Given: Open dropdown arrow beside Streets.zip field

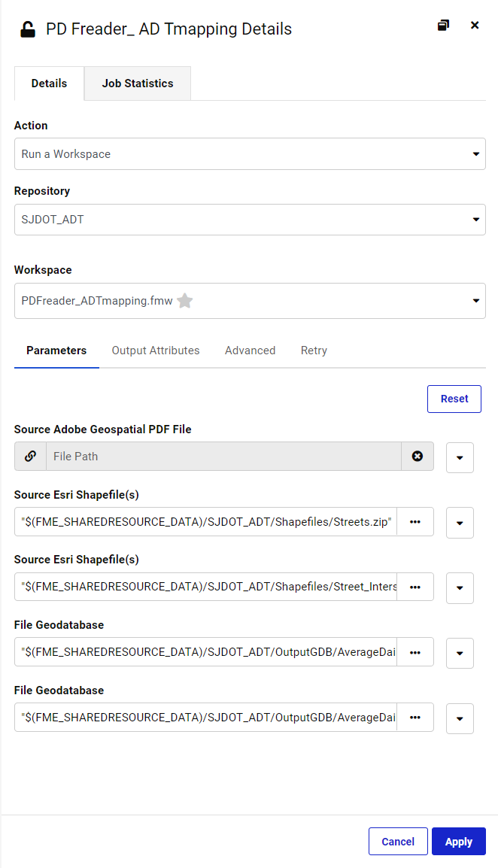Looking at the screenshot, I should (x=460, y=523).
